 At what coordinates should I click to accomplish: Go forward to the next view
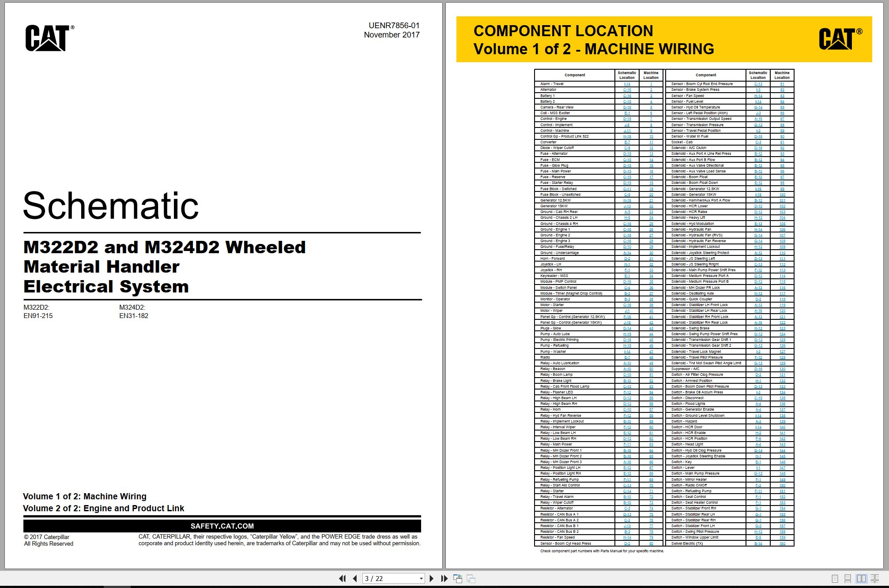click(x=471, y=578)
